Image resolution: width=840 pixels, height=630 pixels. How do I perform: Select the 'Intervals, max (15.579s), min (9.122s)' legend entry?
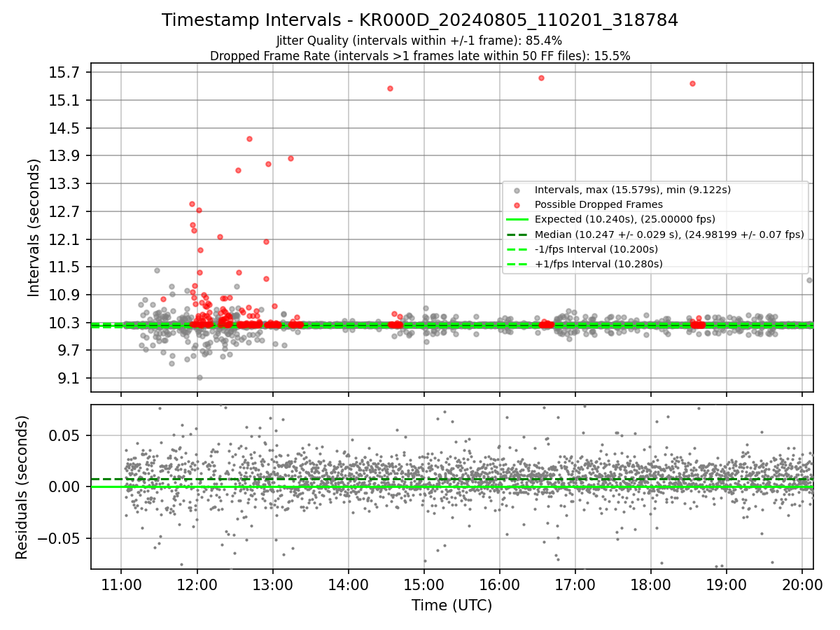(x=633, y=190)
